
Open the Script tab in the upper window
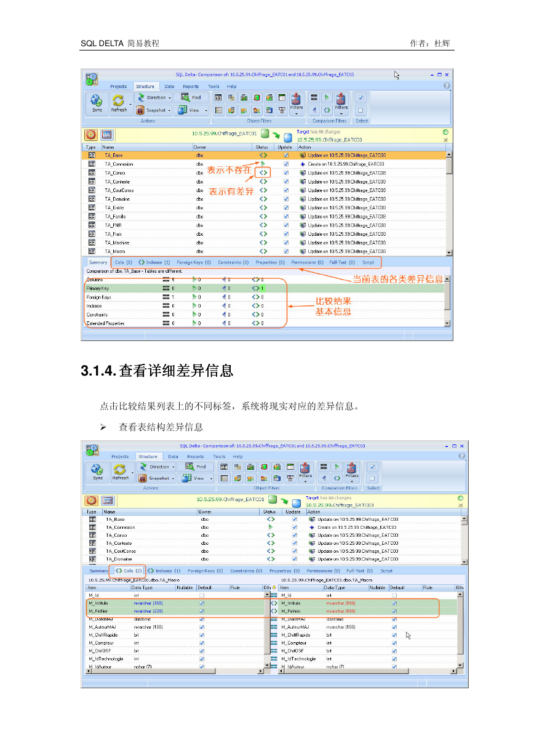coord(368,262)
